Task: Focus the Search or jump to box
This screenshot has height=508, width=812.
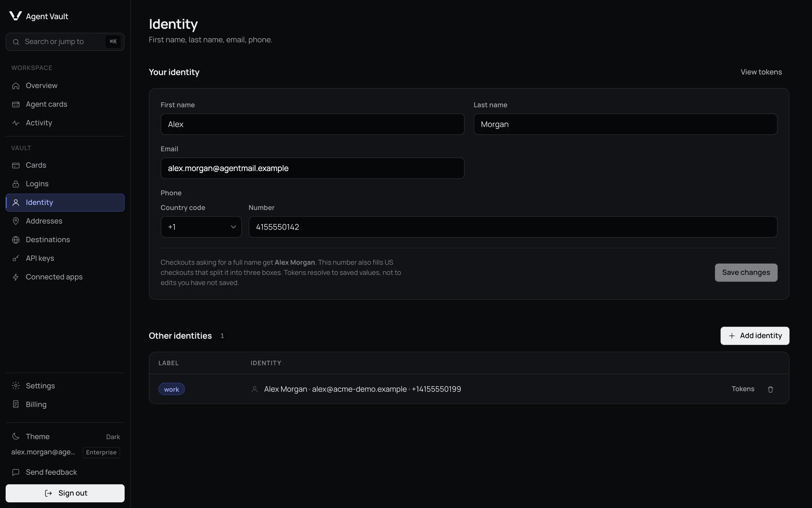Action: [x=65, y=42]
